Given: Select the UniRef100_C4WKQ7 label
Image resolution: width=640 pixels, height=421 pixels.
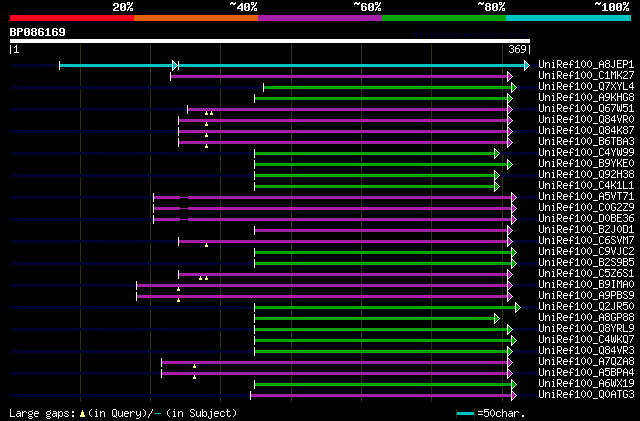Looking at the screenshot, I should click(586, 340).
